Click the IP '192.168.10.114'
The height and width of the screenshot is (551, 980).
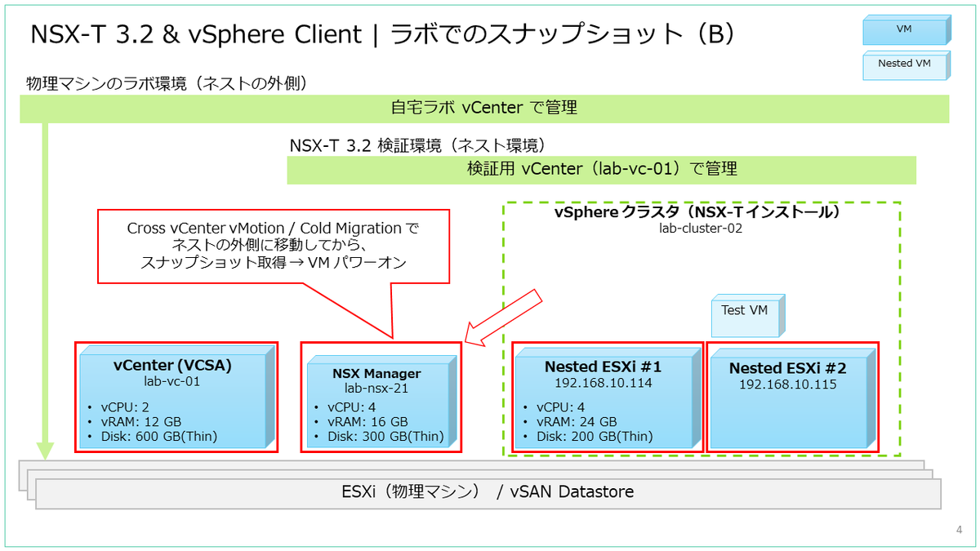click(x=603, y=383)
